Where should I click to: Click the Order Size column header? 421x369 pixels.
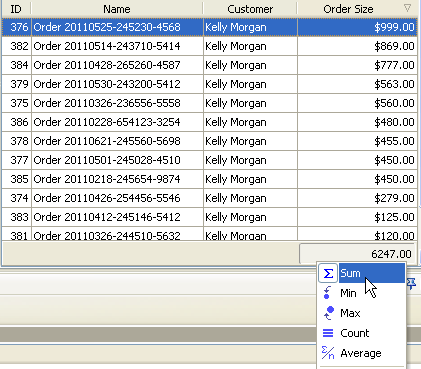[x=357, y=9]
